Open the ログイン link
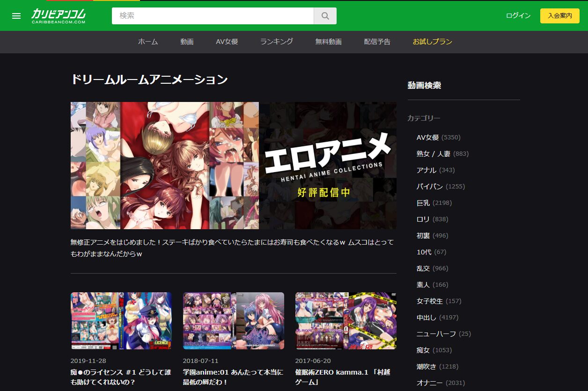 [x=518, y=16]
